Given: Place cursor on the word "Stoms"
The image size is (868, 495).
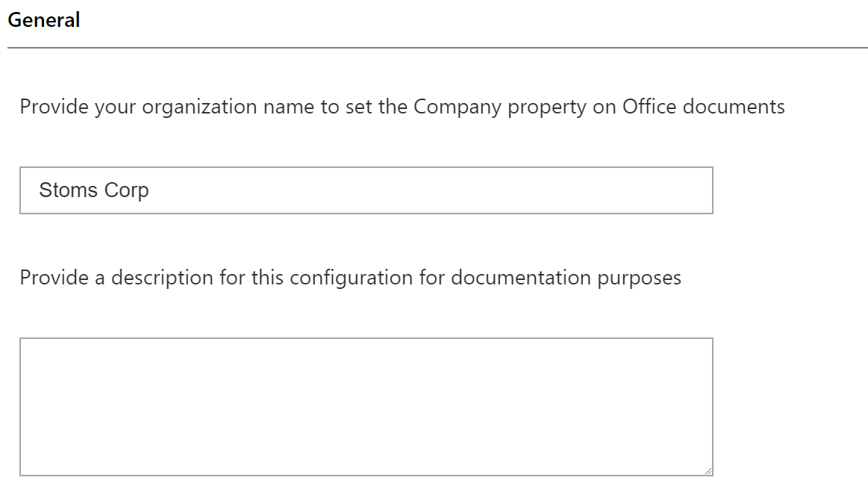Looking at the screenshot, I should tap(68, 190).
